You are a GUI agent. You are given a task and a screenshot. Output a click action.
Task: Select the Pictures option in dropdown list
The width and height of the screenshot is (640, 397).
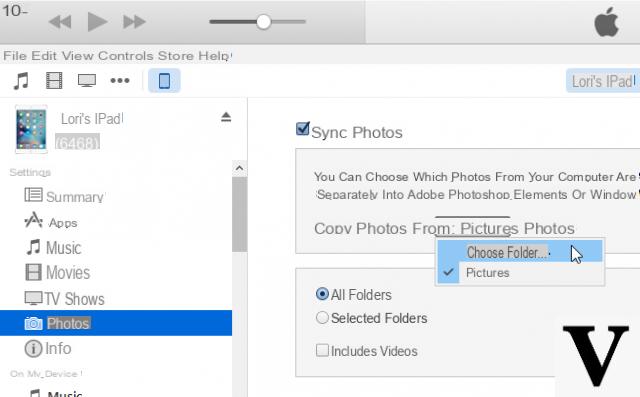[519, 273]
